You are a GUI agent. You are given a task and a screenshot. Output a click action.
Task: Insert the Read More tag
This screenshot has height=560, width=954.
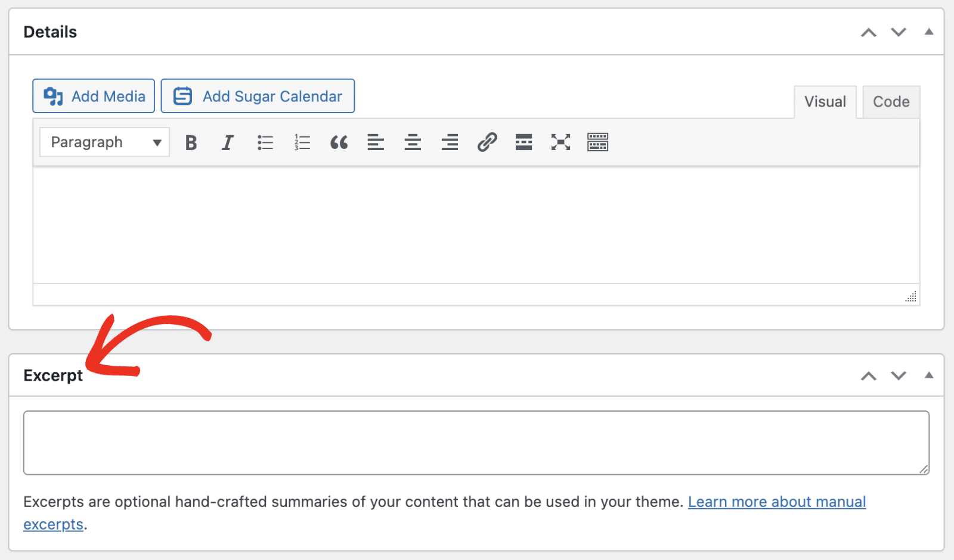(x=524, y=142)
